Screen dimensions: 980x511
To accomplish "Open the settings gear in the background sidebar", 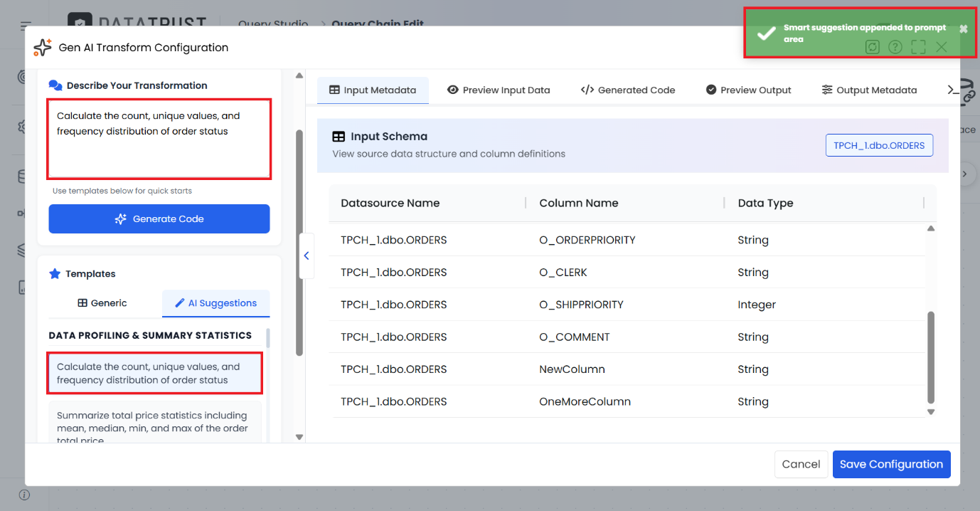I will [x=22, y=127].
